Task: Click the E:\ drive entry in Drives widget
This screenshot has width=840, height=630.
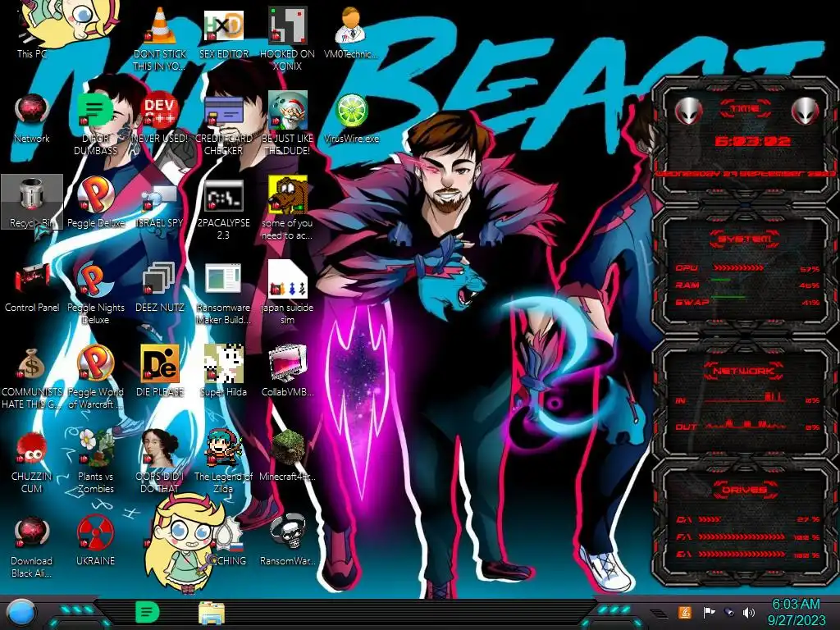Action: (x=746, y=555)
